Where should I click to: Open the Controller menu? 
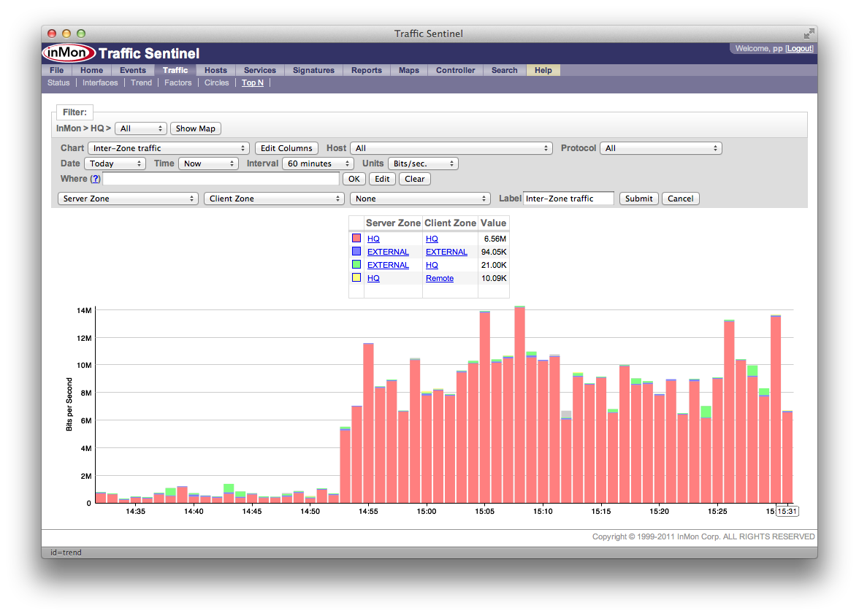[455, 70]
